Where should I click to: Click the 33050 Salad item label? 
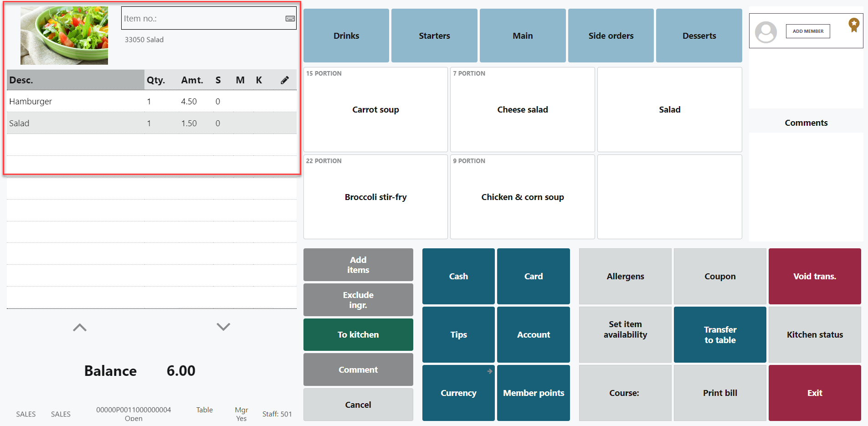[144, 40]
